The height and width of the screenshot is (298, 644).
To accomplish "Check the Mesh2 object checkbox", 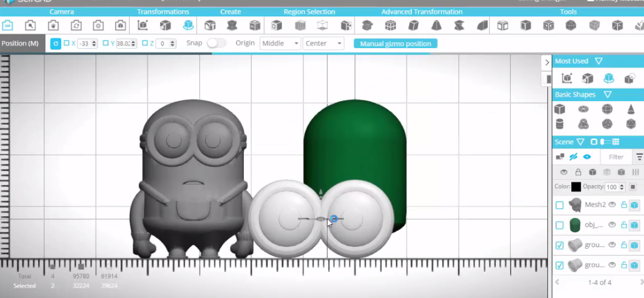I will point(559,205).
